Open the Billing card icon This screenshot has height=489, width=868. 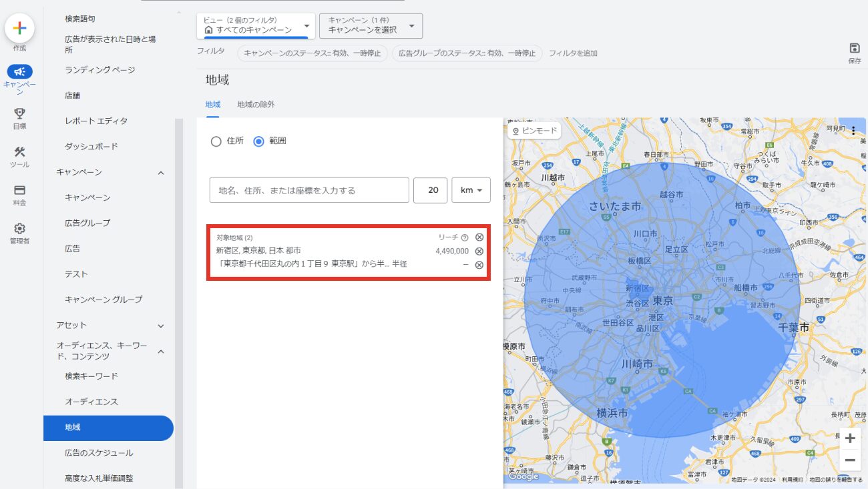tap(19, 190)
